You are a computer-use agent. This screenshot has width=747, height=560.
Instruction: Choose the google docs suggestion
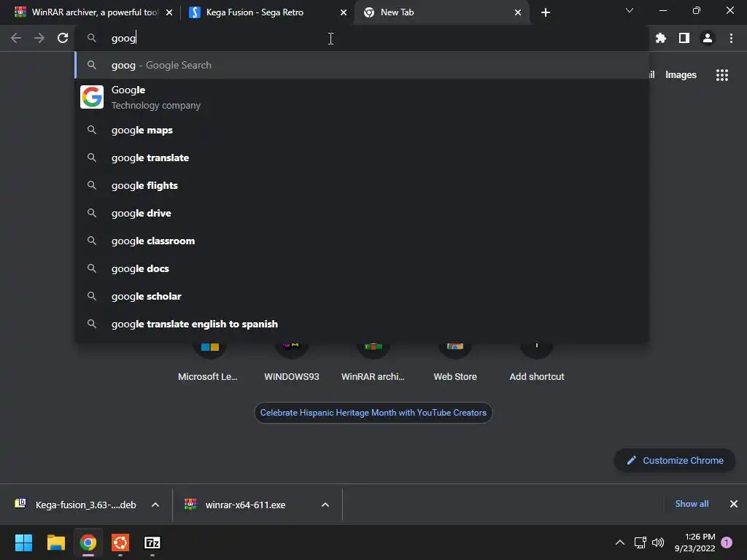coord(362,268)
